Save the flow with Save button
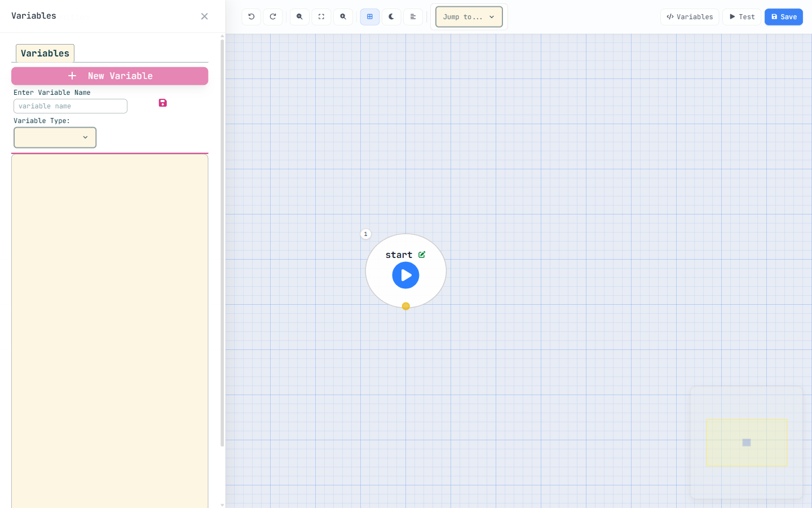The width and height of the screenshot is (812, 508). 784,17
